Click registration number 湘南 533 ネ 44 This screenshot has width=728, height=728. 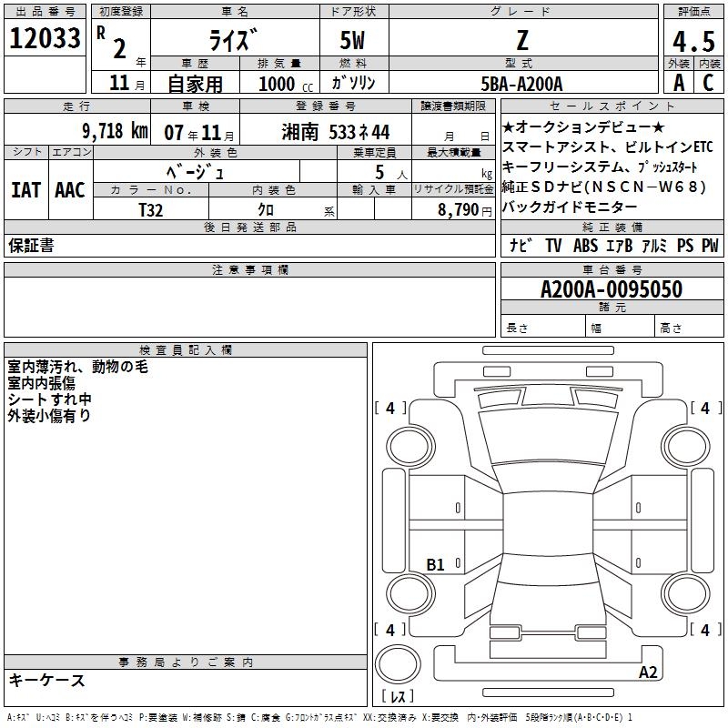coord(336,132)
